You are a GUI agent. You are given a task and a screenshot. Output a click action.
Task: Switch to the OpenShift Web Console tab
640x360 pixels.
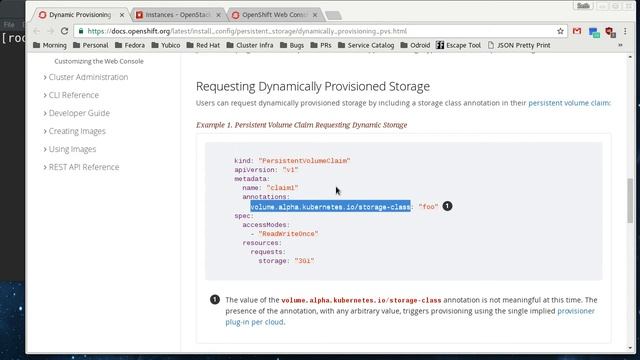point(274,15)
